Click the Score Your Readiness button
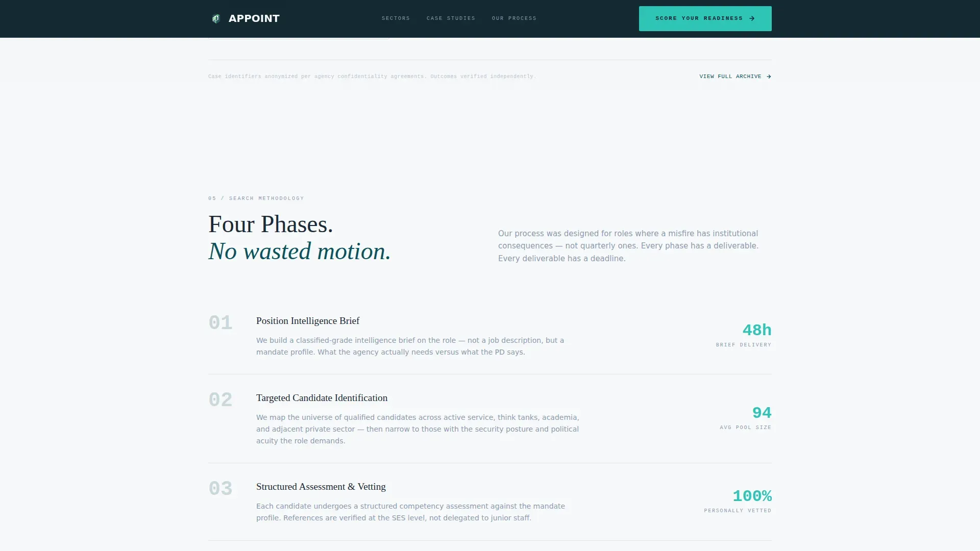 click(x=705, y=18)
